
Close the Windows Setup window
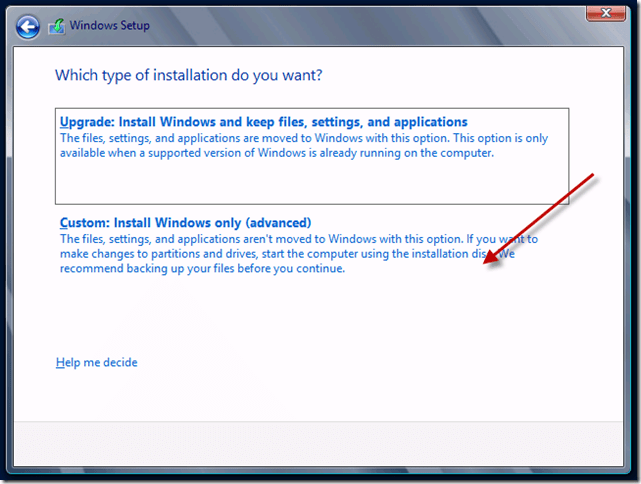(603, 14)
